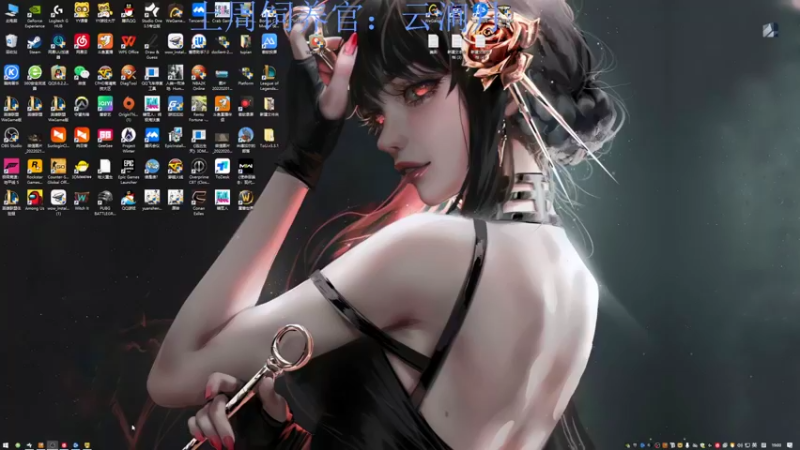Open SunloginClient orange shortcut
The image size is (800, 450).
[58, 135]
